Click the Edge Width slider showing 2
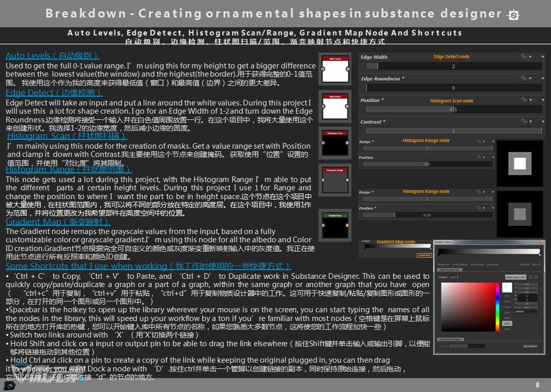551x392 pixels. [x=453, y=66]
